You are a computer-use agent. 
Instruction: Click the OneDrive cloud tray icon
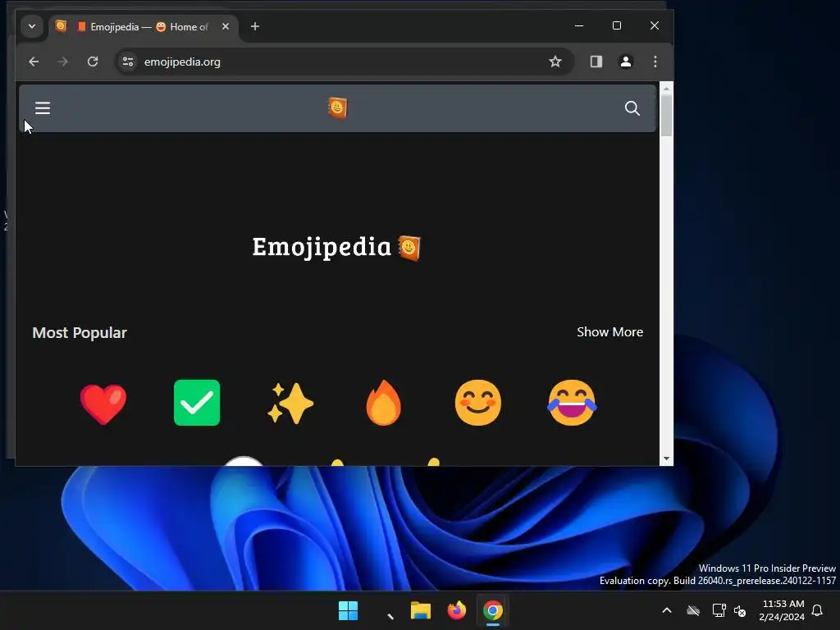693,610
